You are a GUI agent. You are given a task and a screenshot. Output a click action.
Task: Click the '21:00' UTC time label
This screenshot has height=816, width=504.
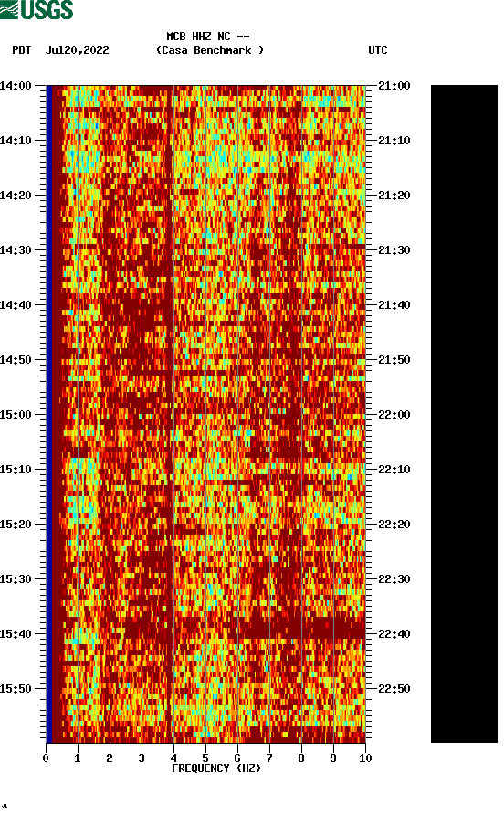point(394,86)
